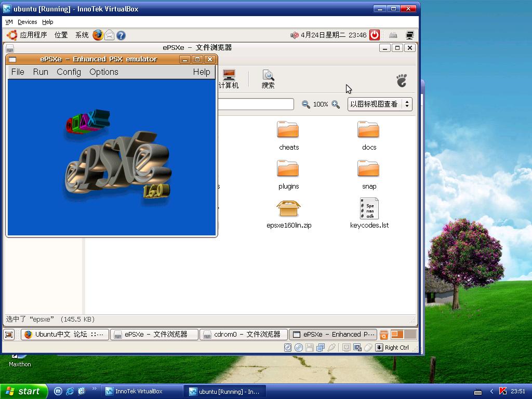Image resolution: width=532 pixels, height=399 pixels.
Task: Select the docs folder
Action: coord(369,136)
